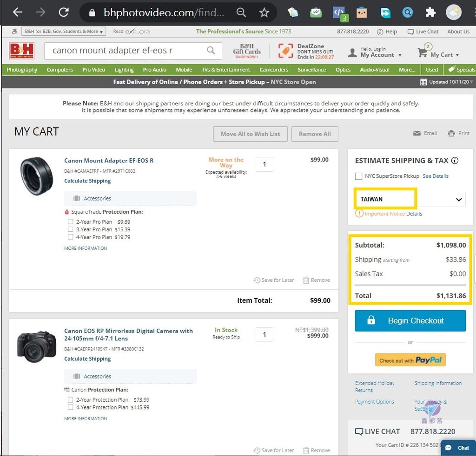Click the info icon beside Estimate Shipping & Tax
Screen dimensions: 476x456
click(455, 160)
